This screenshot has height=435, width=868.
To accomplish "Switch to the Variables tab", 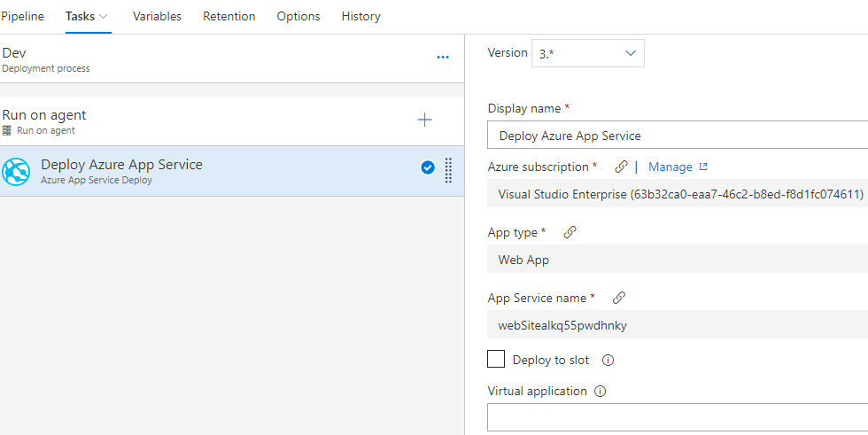I will (157, 17).
